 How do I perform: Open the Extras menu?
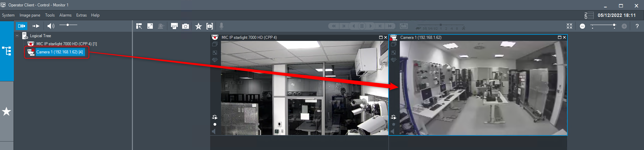pyautogui.click(x=81, y=15)
